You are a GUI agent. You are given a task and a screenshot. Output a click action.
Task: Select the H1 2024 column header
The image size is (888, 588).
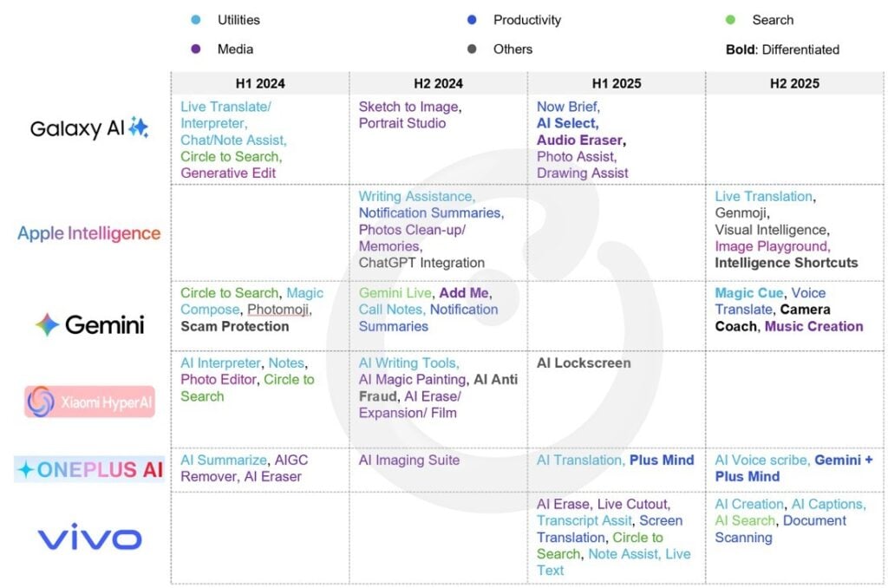click(260, 84)
